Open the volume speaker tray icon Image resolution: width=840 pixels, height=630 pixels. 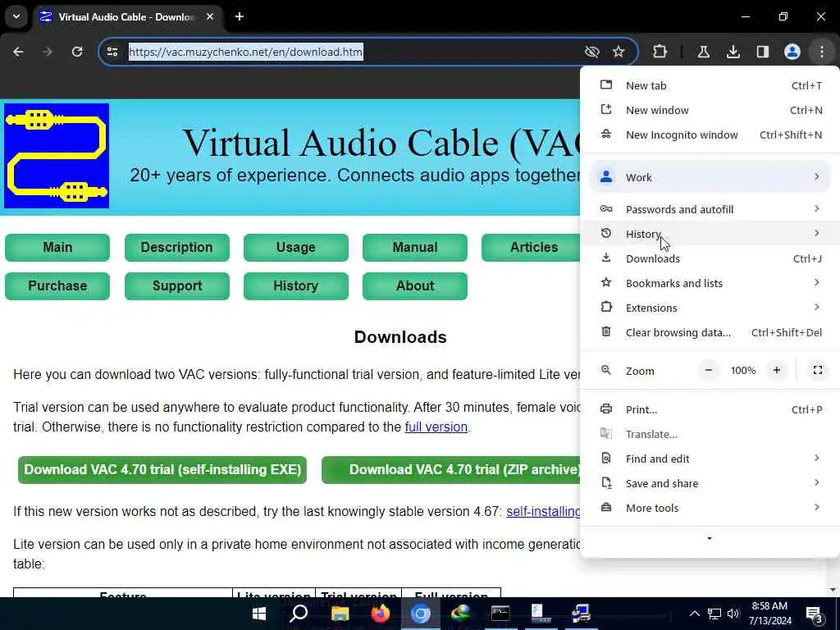(x=733, y=614)
